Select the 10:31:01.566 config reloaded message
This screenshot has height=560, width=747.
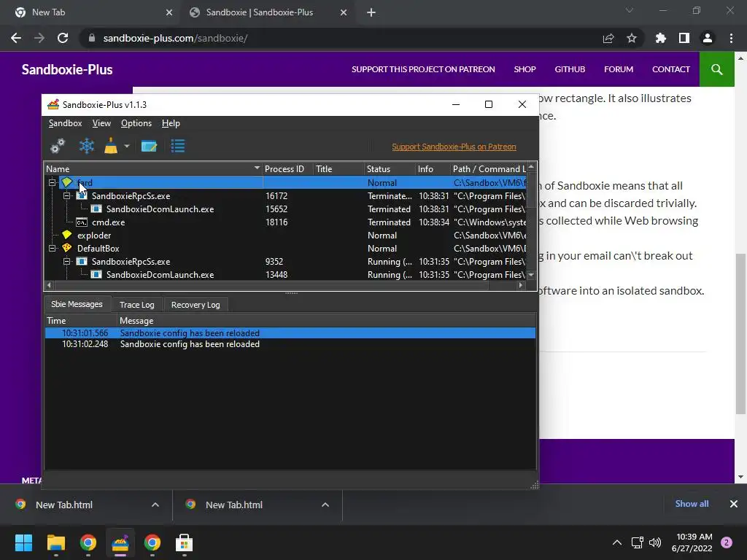pos(290,332)
